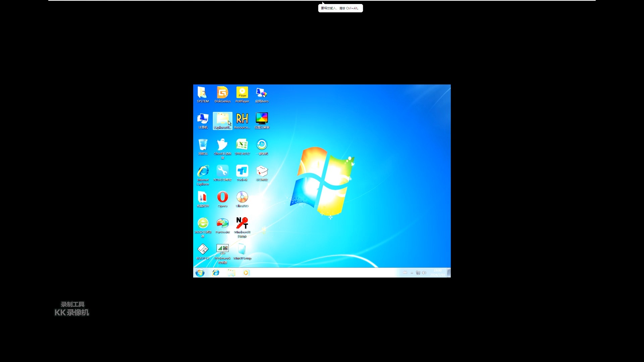Expand hidden tray icons with the up arrow

[412, 273]
